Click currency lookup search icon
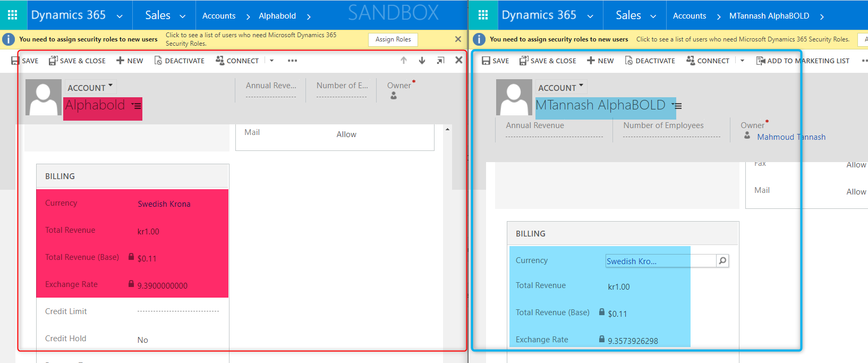Image resolution: width=868 pixels, height=363 pixels. [722, 261]
